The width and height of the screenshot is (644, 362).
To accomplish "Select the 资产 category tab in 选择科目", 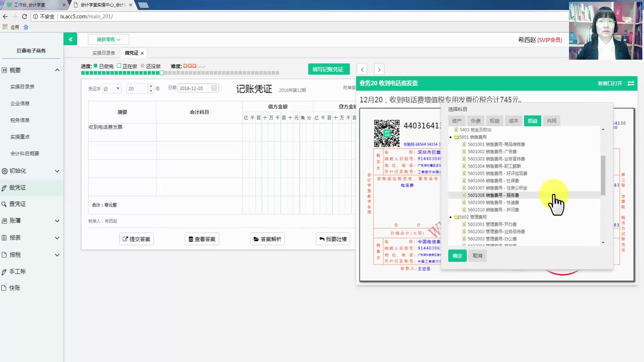I will coord(457,121).
